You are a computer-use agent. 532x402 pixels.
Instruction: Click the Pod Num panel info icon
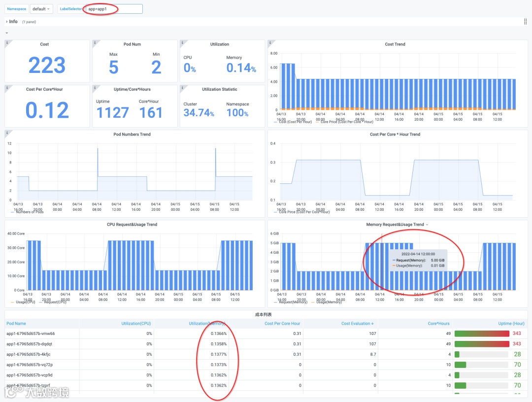(95, 42)
